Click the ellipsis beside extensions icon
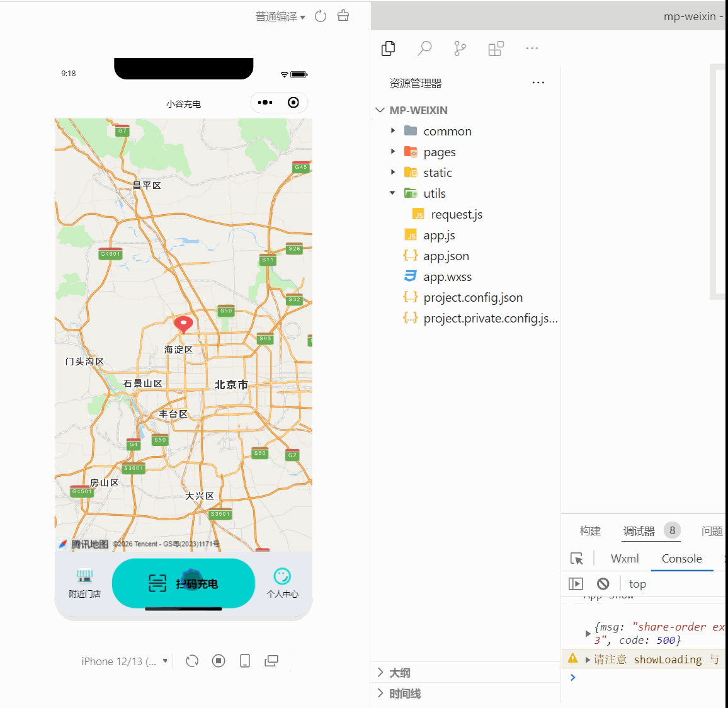 coord(532,49)
